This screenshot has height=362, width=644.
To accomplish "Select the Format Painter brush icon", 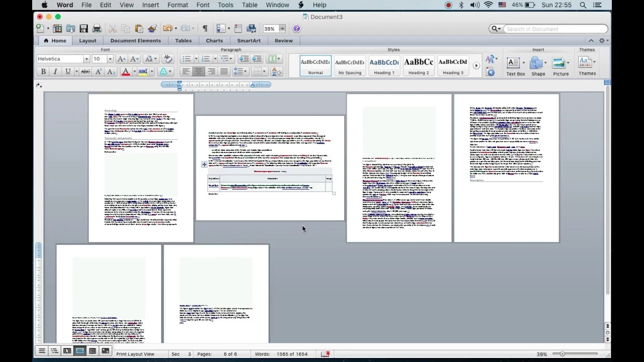I will [152, 29].
